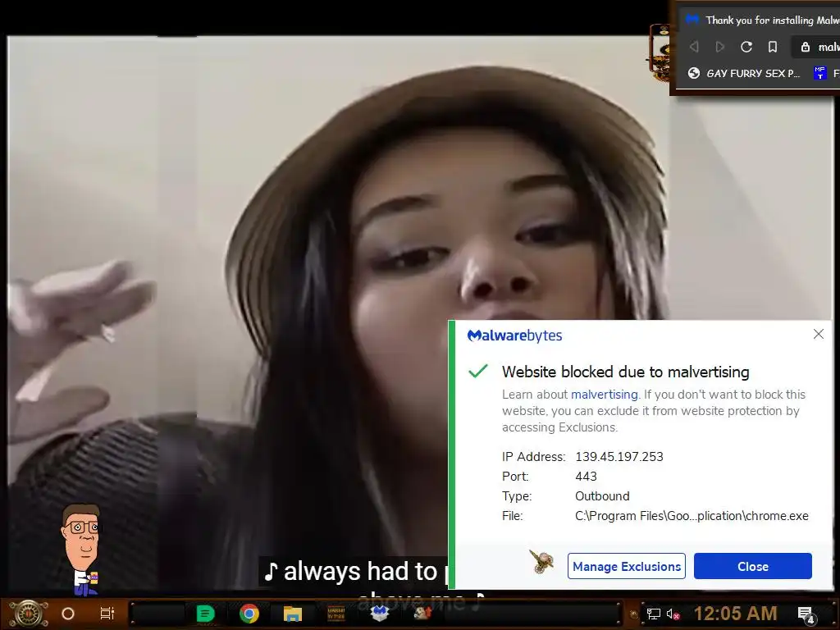The width and height of the screenshot is (840, 630).
Task: Follow the blue malvertising link
Action: pos(605,395)
